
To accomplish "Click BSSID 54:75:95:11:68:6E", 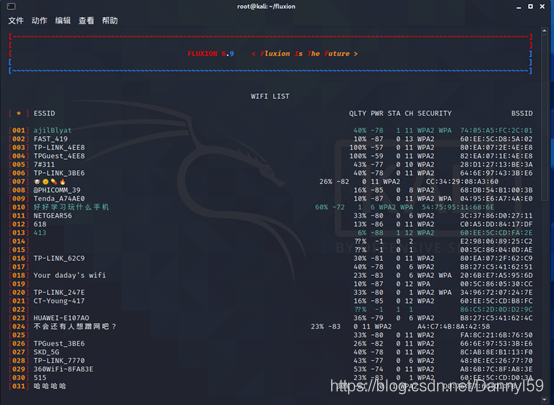I will [458, 207].
